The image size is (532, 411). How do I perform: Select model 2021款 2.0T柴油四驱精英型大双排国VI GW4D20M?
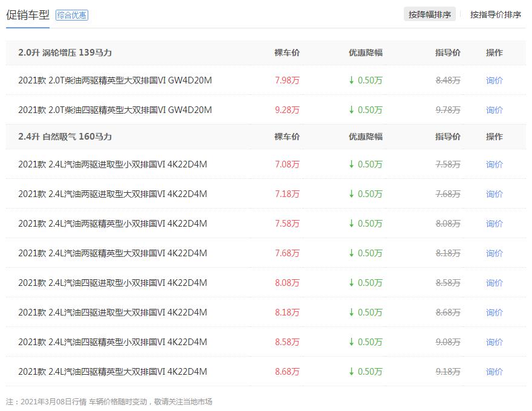tap(115, 110)
